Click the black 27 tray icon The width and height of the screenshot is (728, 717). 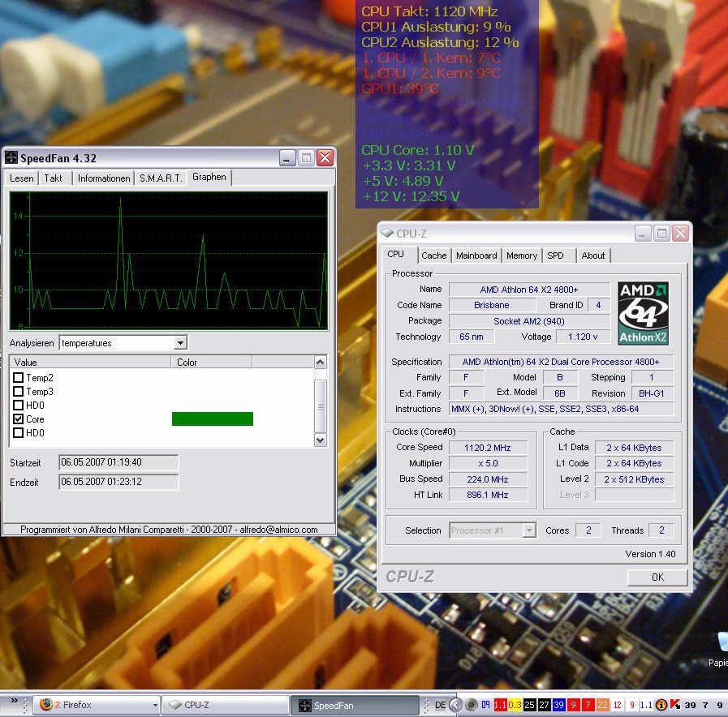pos(544,705)
